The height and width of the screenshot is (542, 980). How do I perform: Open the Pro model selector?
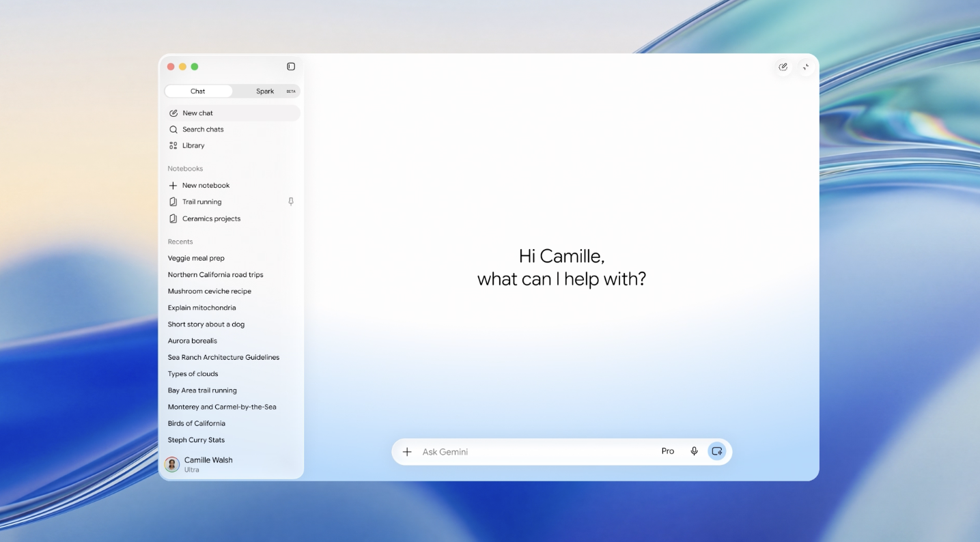(668, 451)
